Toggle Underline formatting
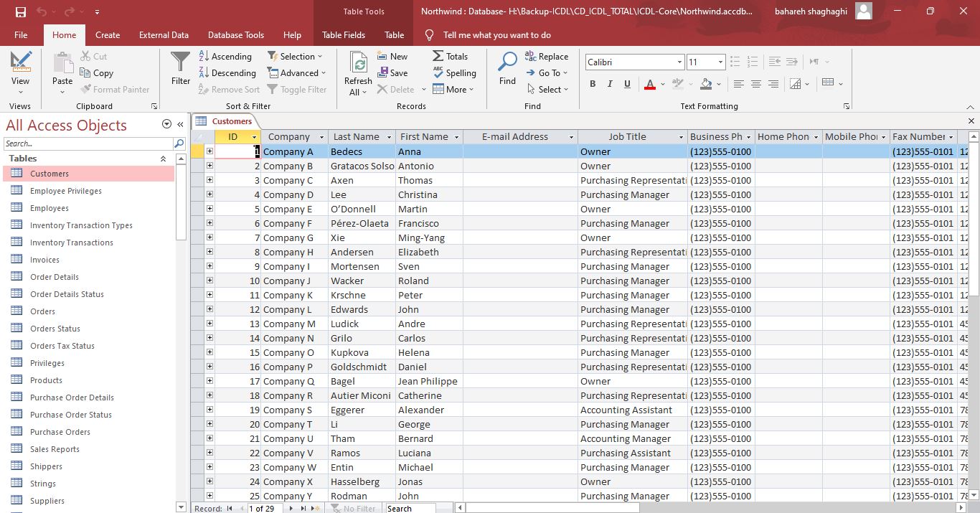980x513 pixels. coord(627,84)
